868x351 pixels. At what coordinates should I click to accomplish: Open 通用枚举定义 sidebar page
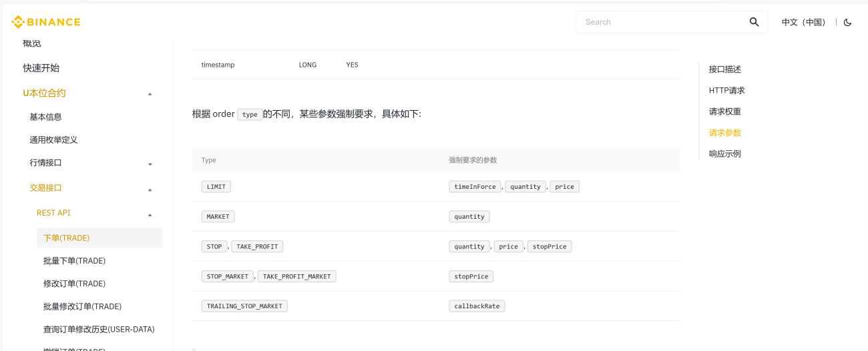(53, 140)
